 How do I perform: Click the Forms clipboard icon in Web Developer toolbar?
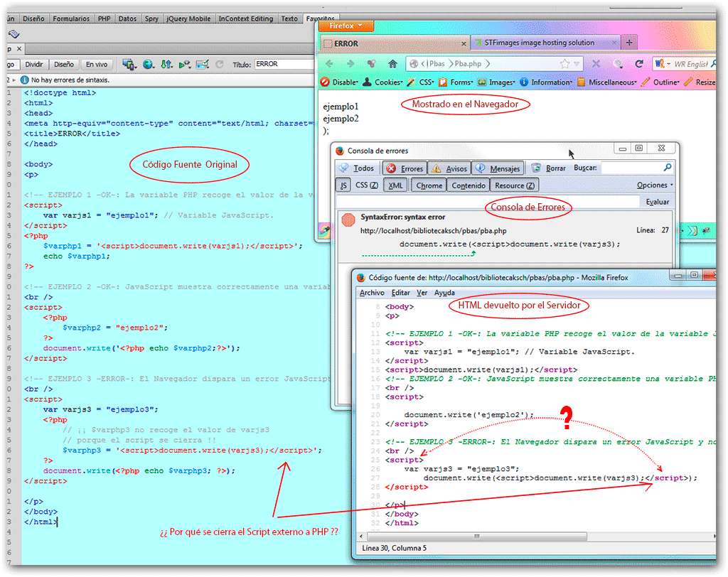click(x=443, y=82)
